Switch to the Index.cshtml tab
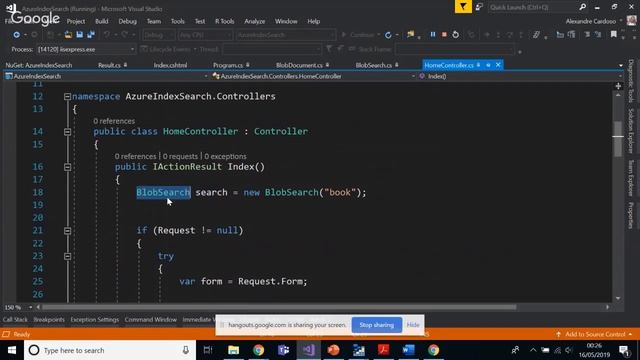 170,65
